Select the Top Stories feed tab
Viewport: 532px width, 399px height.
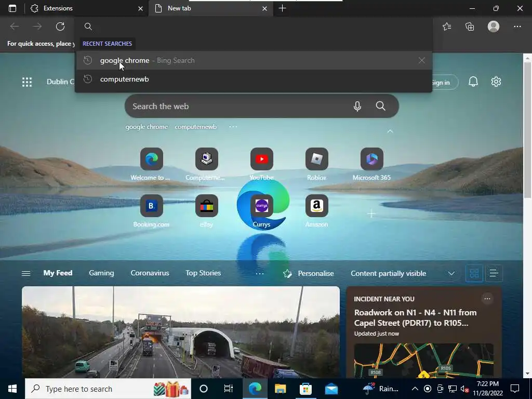[203, 273]
